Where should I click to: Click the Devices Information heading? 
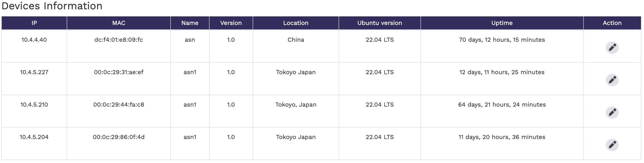pyautogui.click(x=52, y=6)
